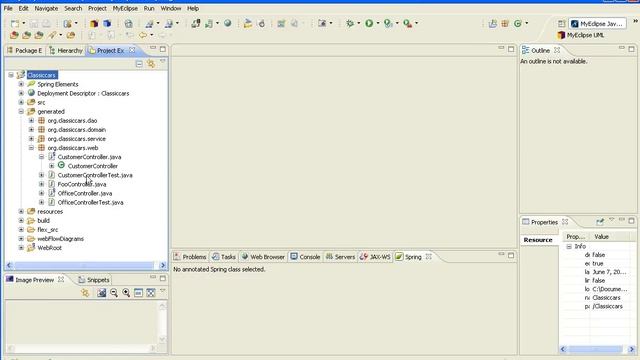Image resolution: width=640 pixels, height=360 pixels.
Task: Click the green C new class icon
Action: click(x=518, y=24)
